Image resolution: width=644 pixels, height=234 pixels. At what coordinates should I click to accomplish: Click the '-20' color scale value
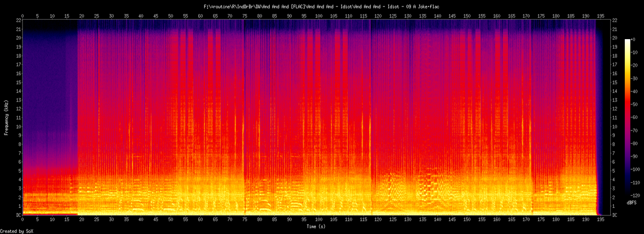pyautogui.click(x=635, y=66)
